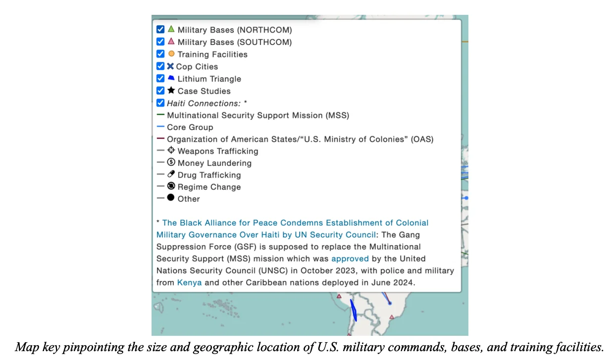Click the maroon OAS line swatch
613x364 pixels.
coord(160,138)
